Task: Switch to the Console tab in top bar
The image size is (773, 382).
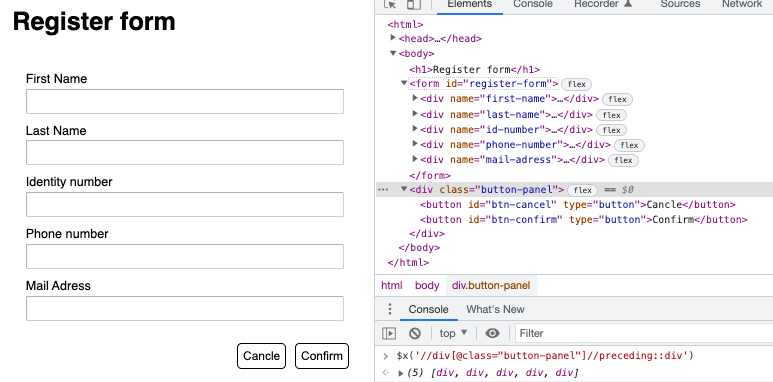Action: [x=533, y=4]
